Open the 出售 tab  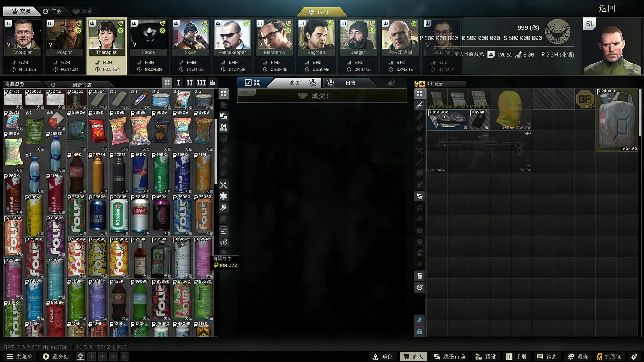coord(350,83)
